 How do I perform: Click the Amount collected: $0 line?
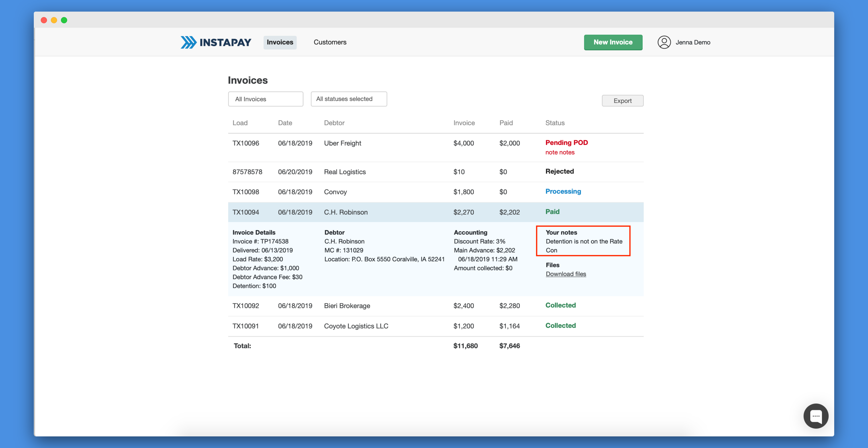(x=483, y=268)
